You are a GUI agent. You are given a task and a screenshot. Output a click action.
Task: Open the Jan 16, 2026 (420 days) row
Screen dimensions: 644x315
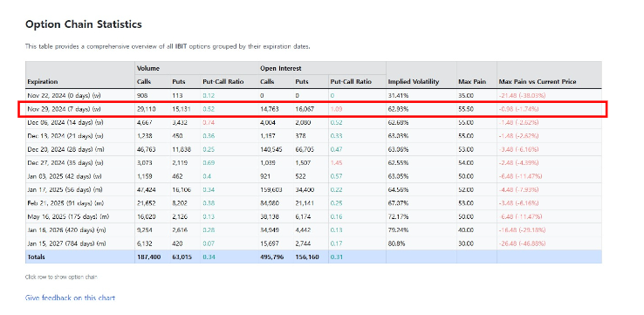point(313,230)
